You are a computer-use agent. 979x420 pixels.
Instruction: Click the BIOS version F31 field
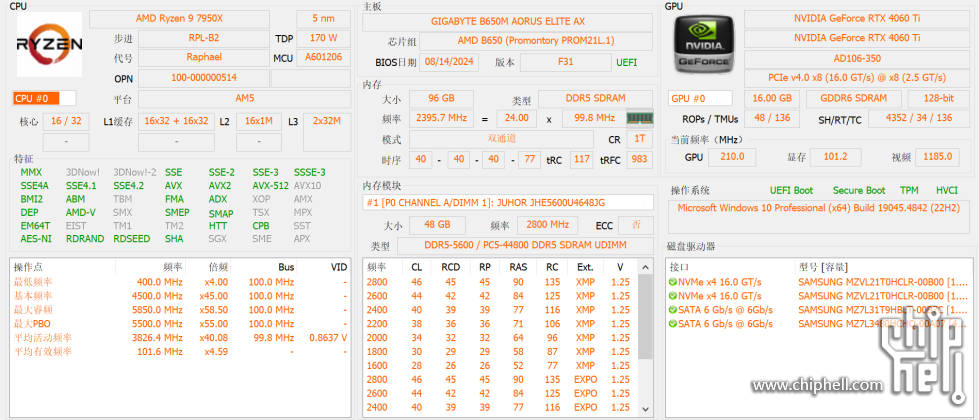(566, 62)
